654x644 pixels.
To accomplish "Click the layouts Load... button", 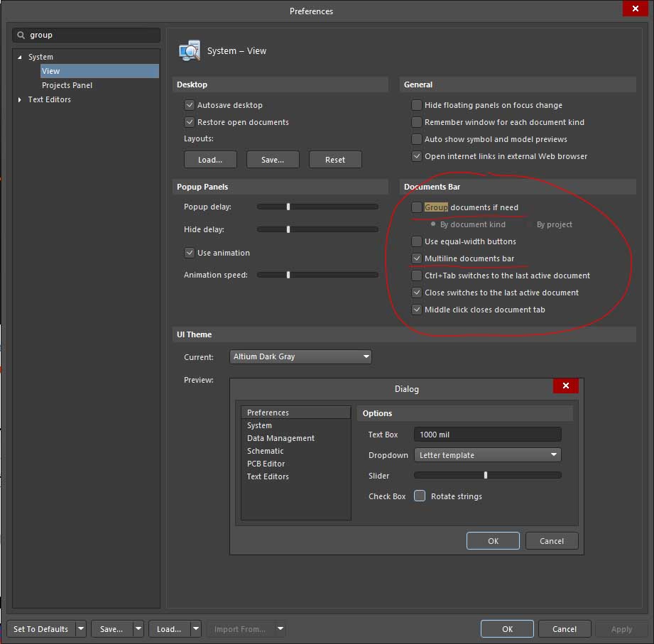I will pyautogui.click(x=210, y=160).
